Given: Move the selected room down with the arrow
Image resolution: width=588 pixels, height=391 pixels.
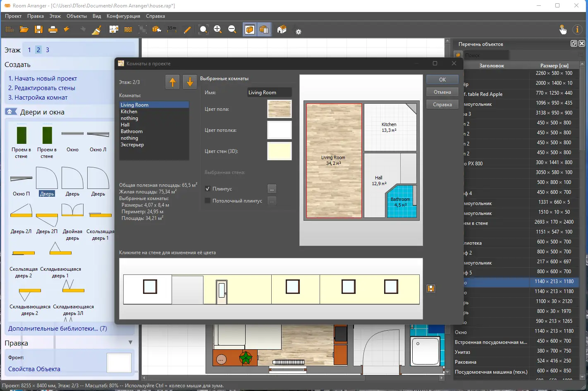Looking at the screenshot, I should point(190,82).
